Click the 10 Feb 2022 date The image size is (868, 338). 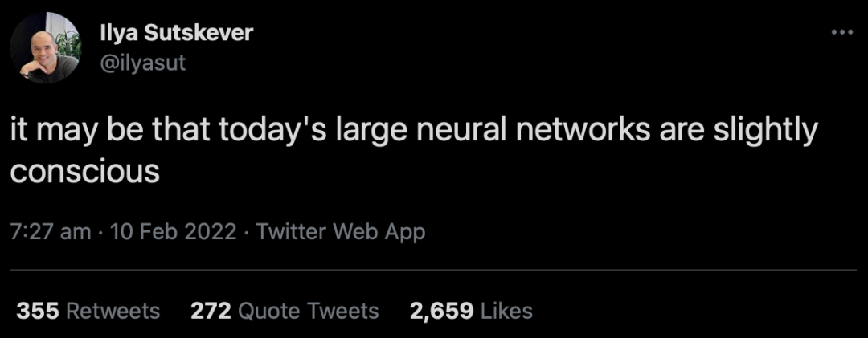click(173, 232)
